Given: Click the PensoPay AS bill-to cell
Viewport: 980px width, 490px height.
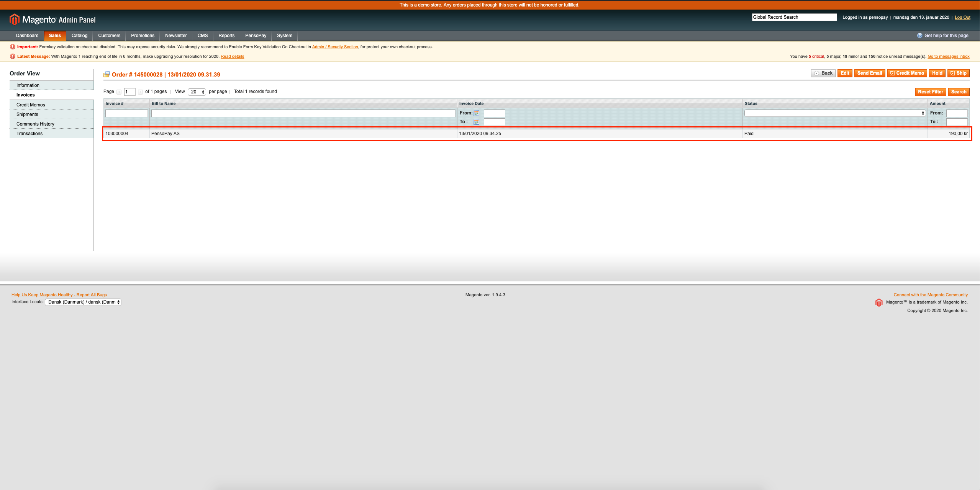Looking at the screenshot, I should (303, 134).
